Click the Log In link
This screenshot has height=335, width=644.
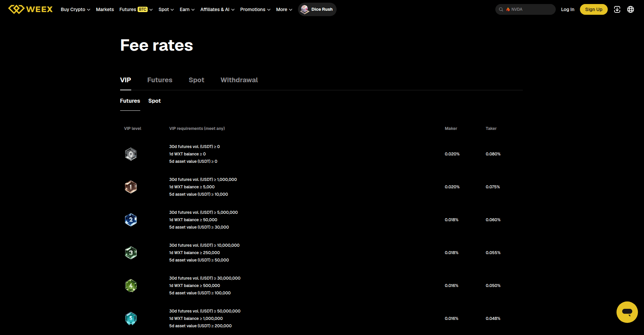point(567,9)
